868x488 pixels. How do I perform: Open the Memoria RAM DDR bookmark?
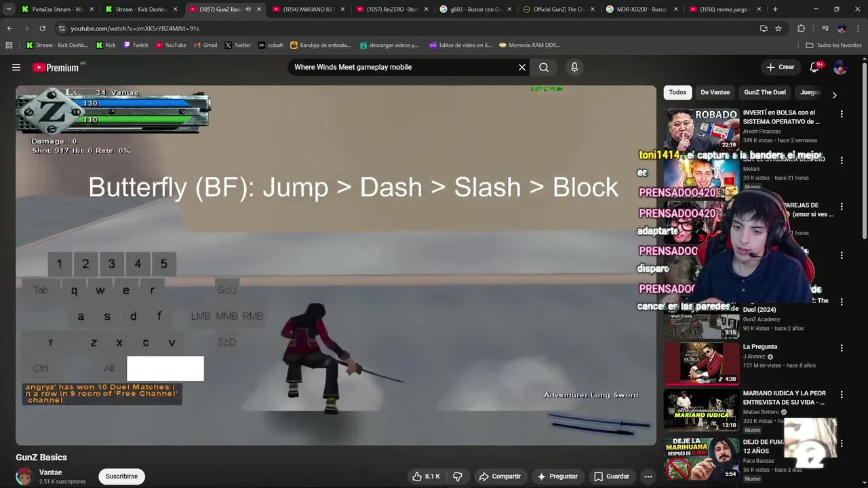[x=529, y=45]
